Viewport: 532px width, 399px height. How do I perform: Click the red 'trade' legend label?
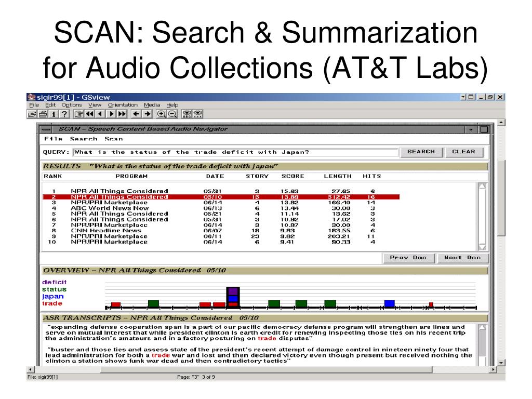click(52, 303)
